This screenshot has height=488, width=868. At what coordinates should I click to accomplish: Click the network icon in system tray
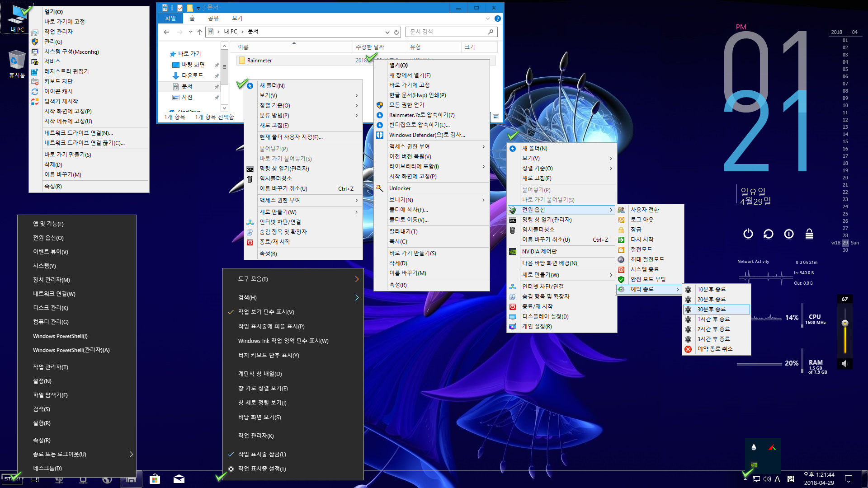tap(756, 479)
